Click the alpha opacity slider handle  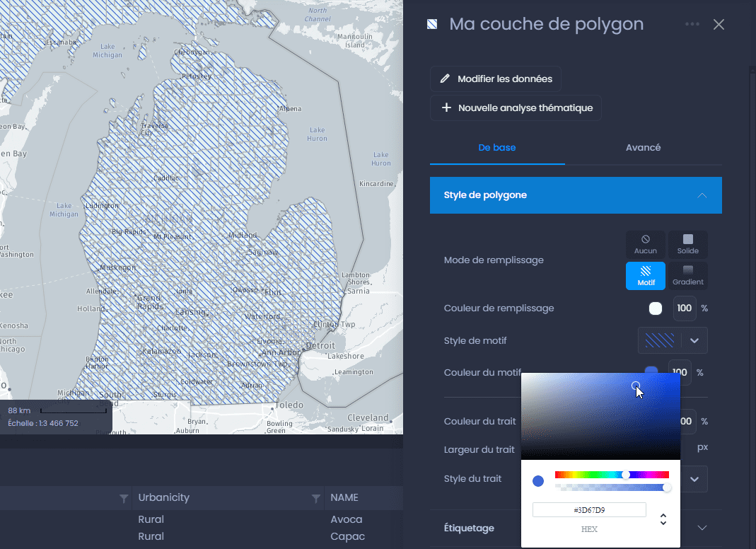tap(666, 487)
